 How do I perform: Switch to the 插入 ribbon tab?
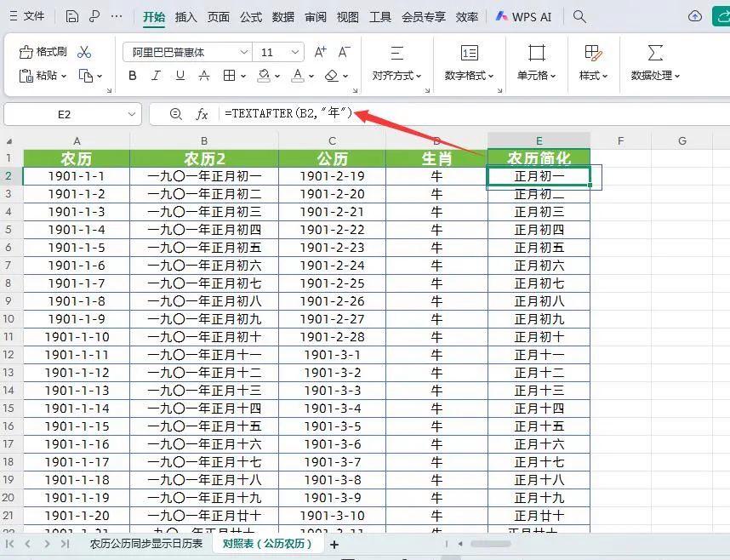click(185, 15)
